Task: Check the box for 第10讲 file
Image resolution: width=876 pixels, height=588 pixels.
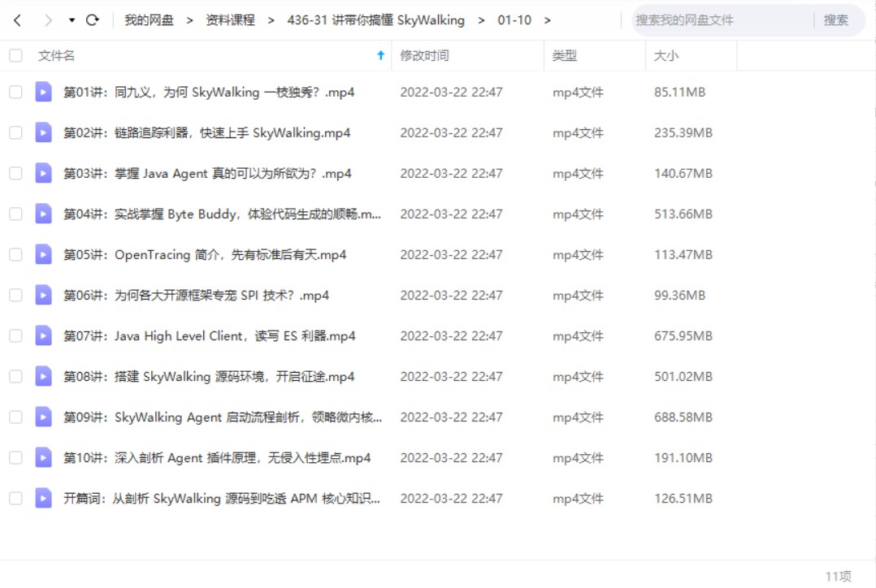Action: [x=15, y=458]
